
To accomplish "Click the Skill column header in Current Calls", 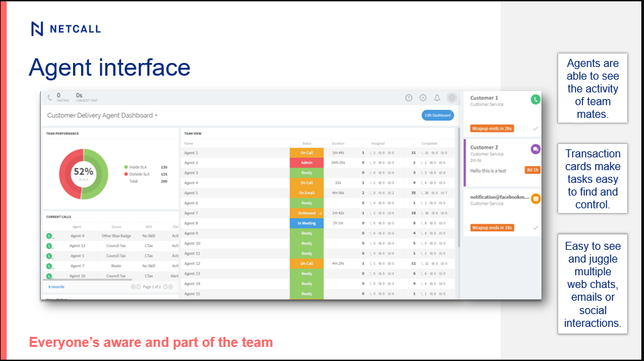I will coord(149,226).
